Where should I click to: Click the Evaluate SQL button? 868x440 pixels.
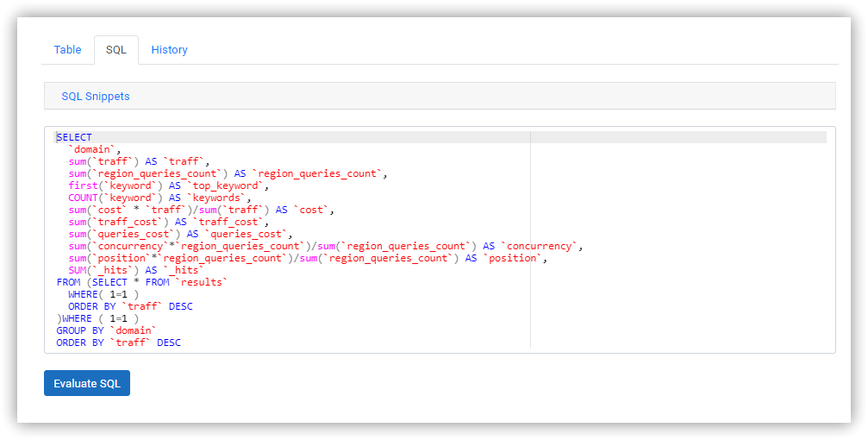(87, 383)
